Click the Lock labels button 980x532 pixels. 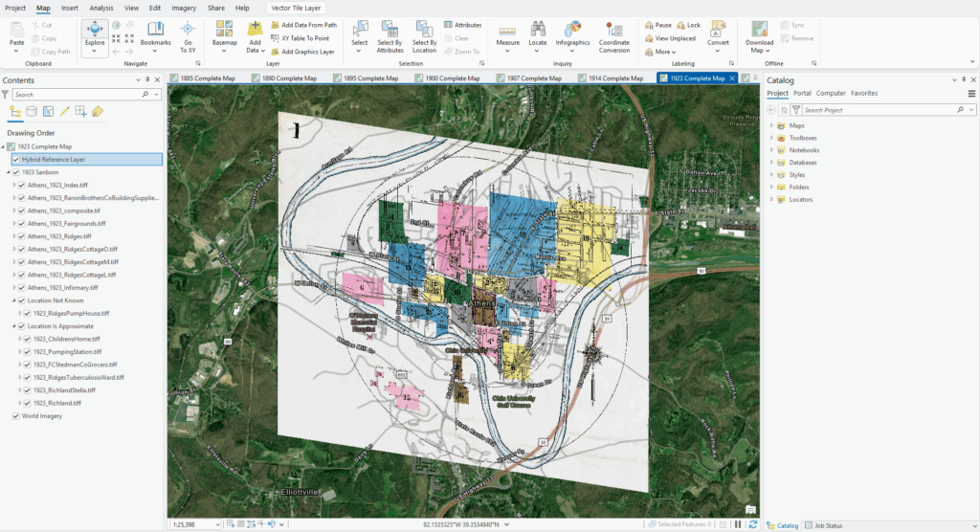coord(689,25)
